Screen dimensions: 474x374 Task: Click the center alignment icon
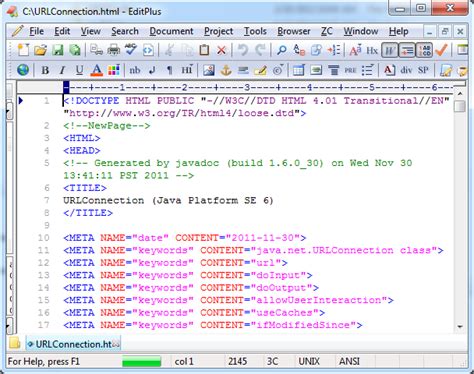click(333, 70)
